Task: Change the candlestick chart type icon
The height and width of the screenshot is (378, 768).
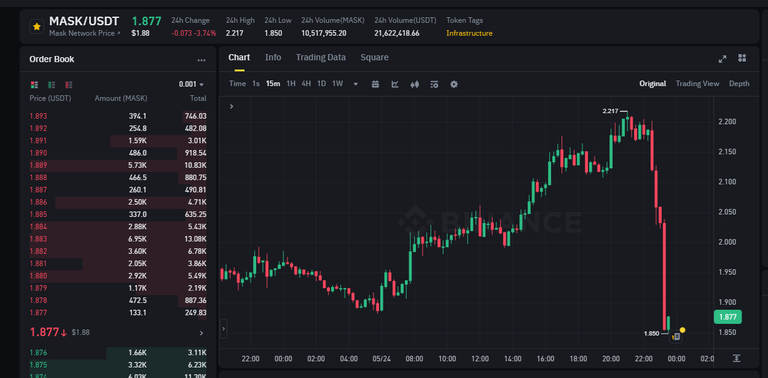Action: (x=414, y=84)
